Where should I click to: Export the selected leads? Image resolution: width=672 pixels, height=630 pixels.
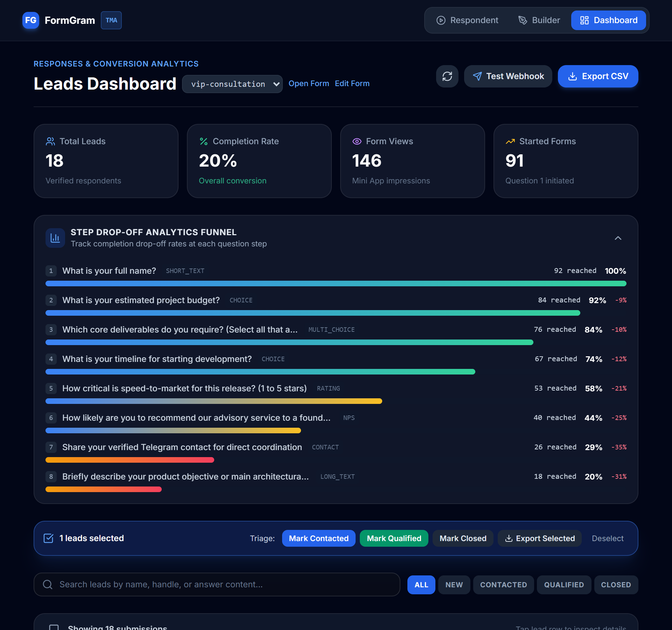(x=540, y=538)
